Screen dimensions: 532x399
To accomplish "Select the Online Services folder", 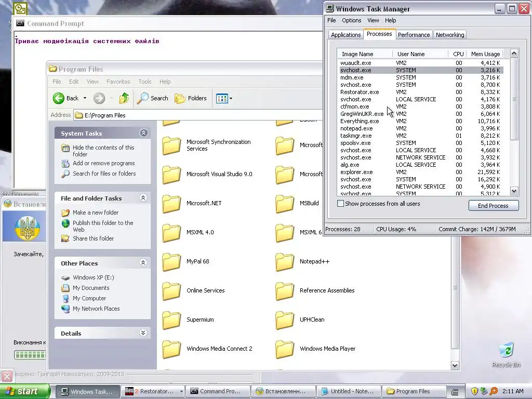I will (193, 291).
